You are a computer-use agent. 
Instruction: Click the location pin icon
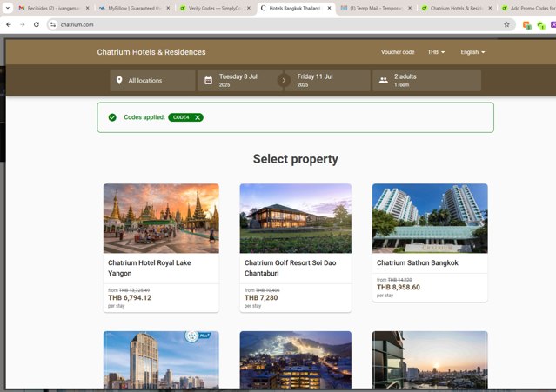119,80
